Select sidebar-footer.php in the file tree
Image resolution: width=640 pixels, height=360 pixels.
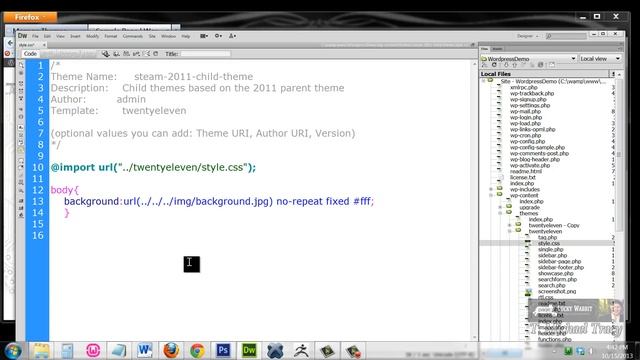[561, 267]
